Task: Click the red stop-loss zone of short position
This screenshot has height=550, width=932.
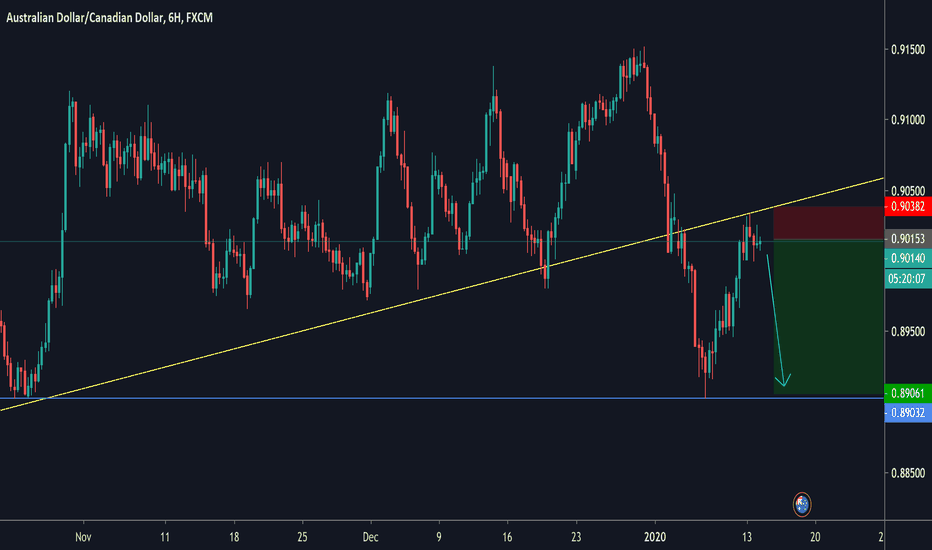Action: pos(827,223)
